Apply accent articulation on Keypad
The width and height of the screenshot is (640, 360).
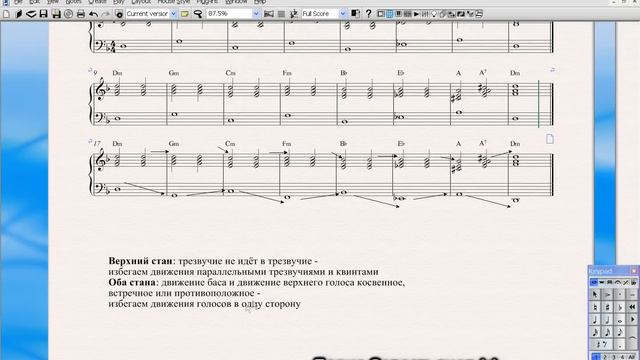tap(608, 294)
